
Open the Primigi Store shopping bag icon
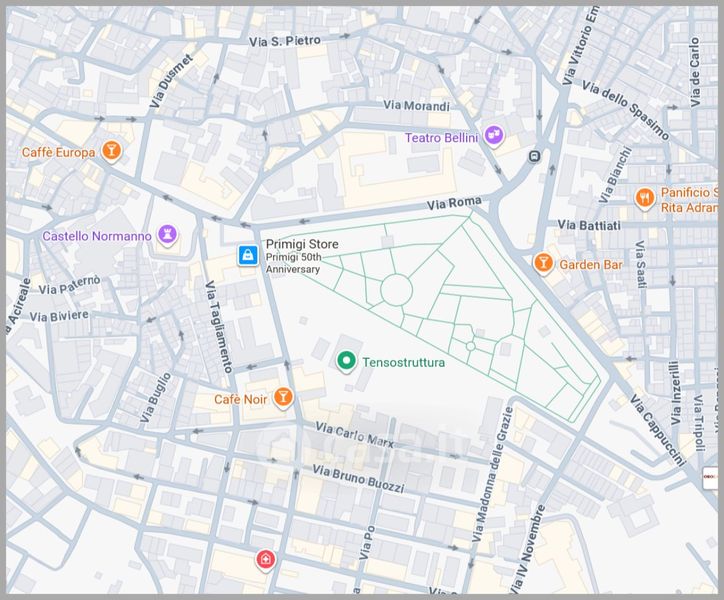pos(247,256)
